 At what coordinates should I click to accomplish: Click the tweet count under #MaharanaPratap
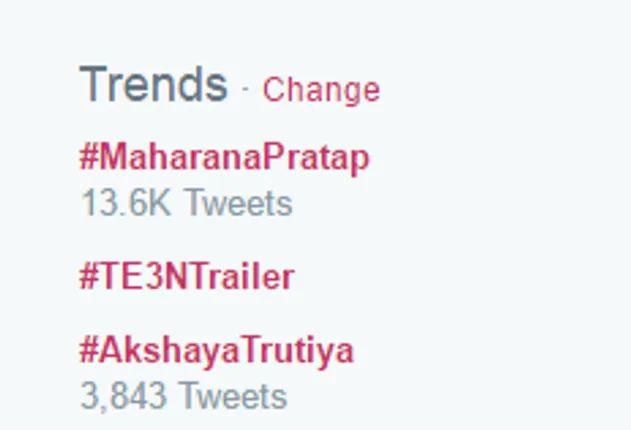tap(186, 204)
